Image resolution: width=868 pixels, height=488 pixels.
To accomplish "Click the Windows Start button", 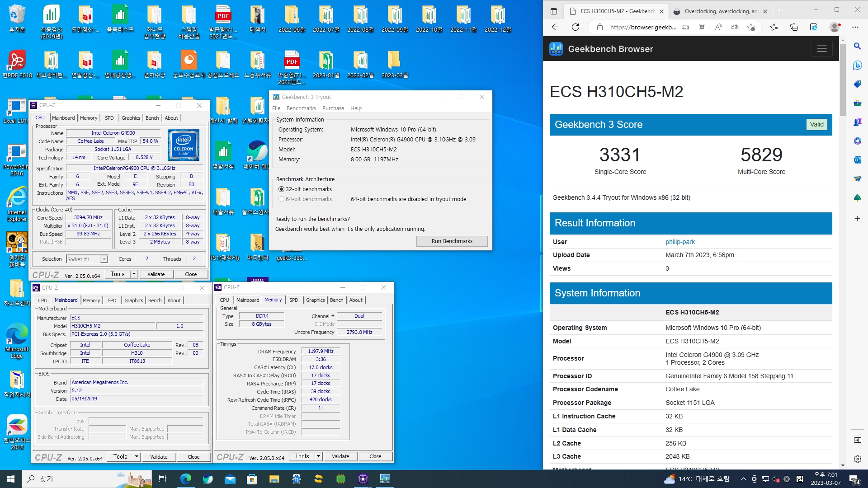I will coord(11,479).
